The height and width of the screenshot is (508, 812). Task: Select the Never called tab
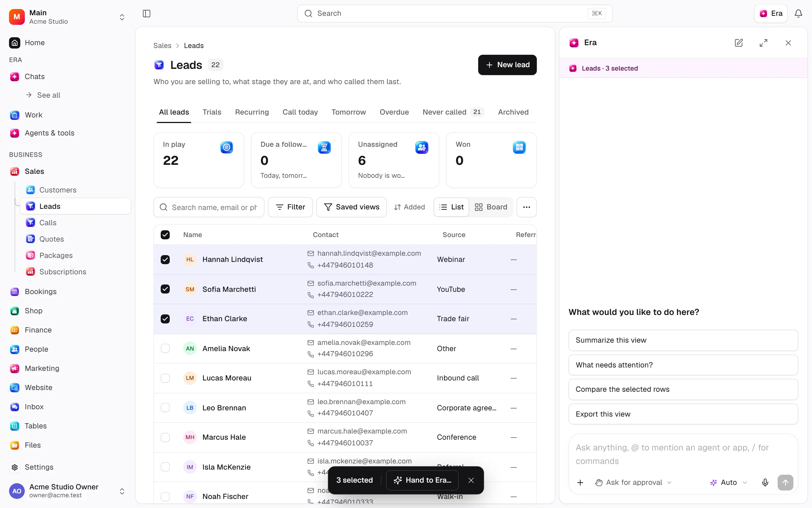pyautogui.click(x=453, y=112)
